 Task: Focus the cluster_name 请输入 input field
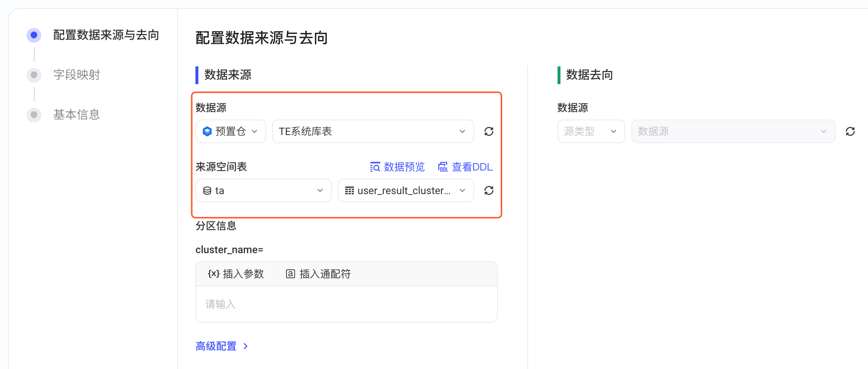347,304
